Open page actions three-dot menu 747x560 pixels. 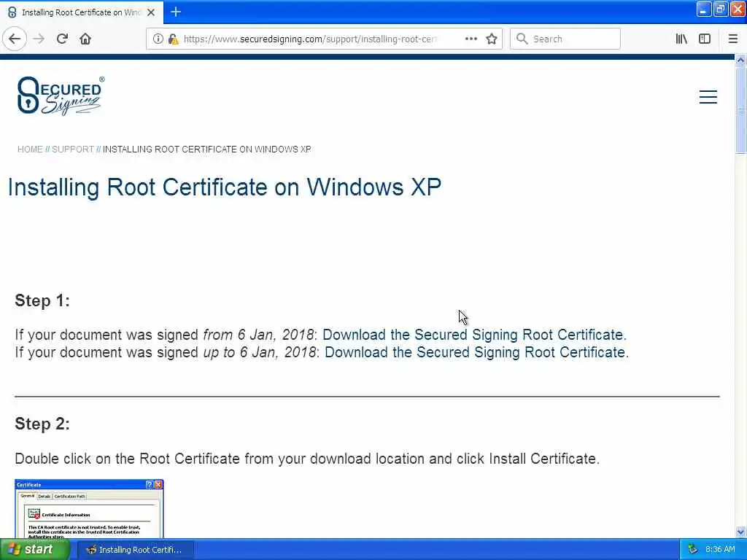(471, 39)
